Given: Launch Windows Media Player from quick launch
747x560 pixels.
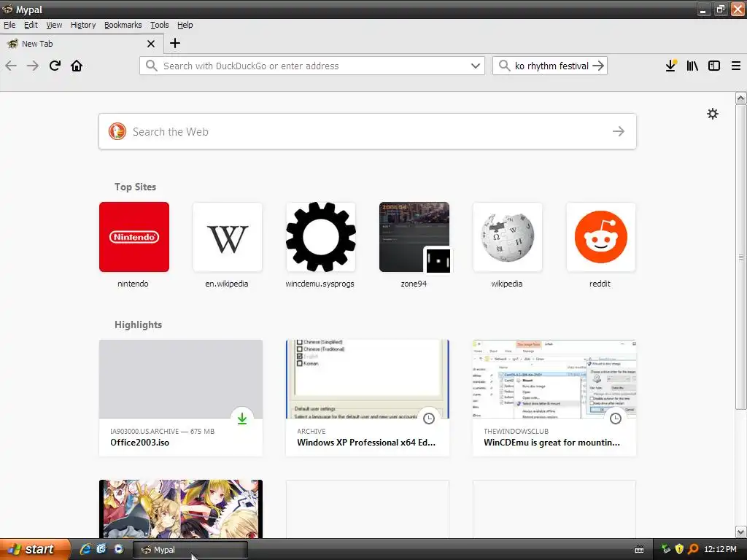Looking at the screenshot, I should (118, 549).
